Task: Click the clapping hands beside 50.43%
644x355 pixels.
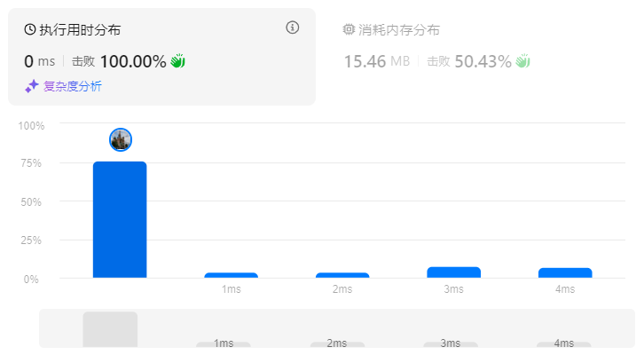Action: tap(522, 61)
